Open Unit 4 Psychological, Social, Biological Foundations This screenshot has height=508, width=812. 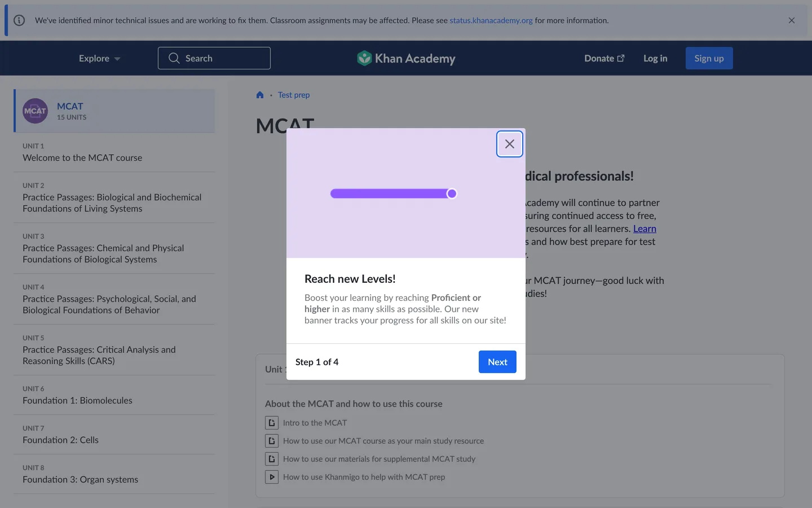[x=114, y=299]
